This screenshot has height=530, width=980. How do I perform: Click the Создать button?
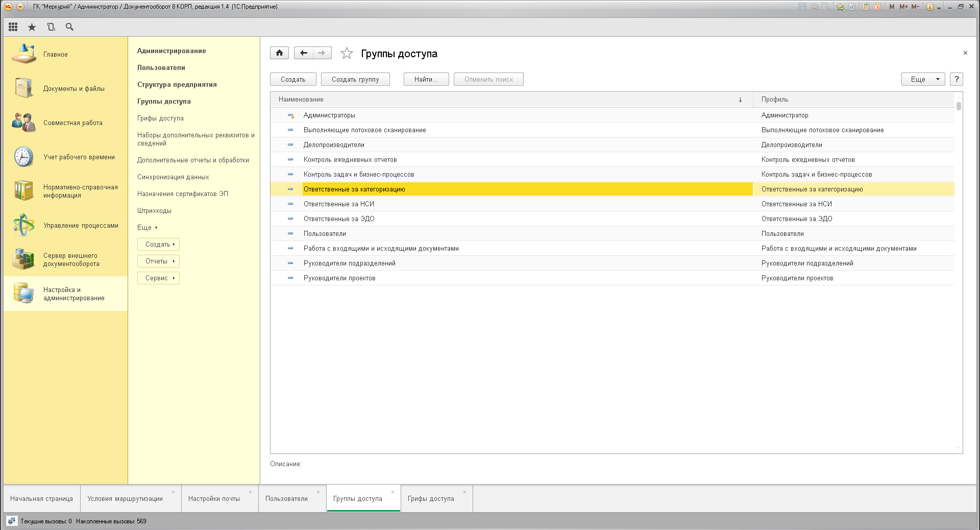pyautogui.click(x=293, y=79)
